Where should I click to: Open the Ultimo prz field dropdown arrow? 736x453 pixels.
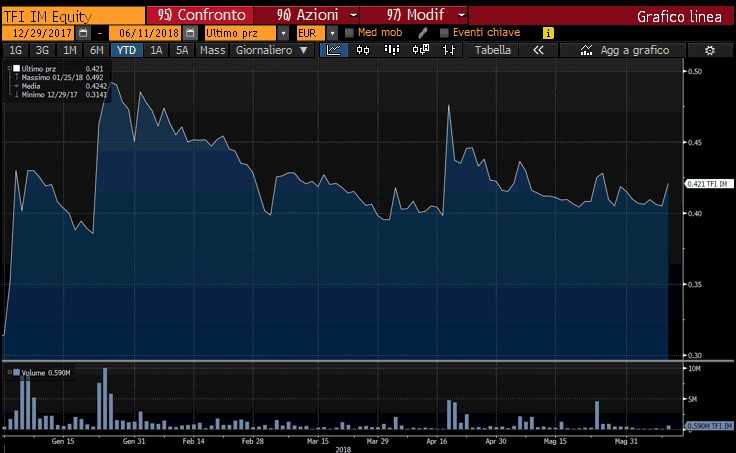[x=283, y=33]
